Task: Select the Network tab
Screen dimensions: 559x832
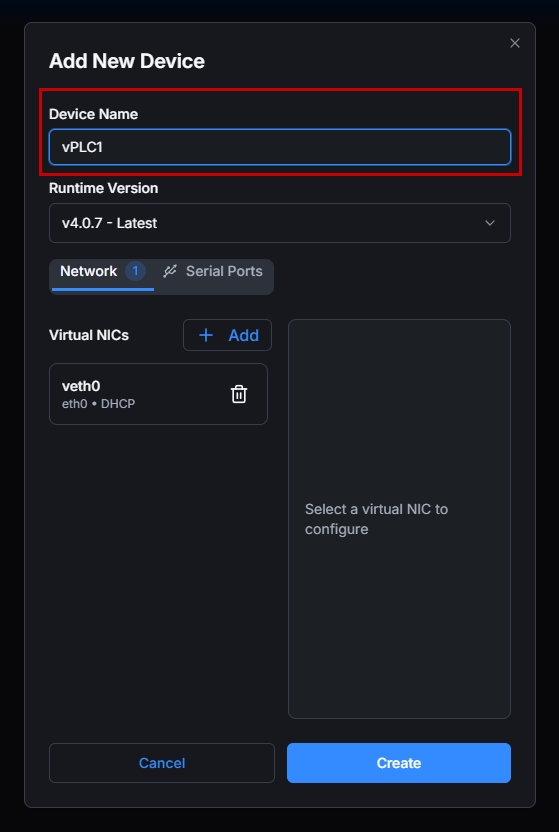Action: [103, 273]
